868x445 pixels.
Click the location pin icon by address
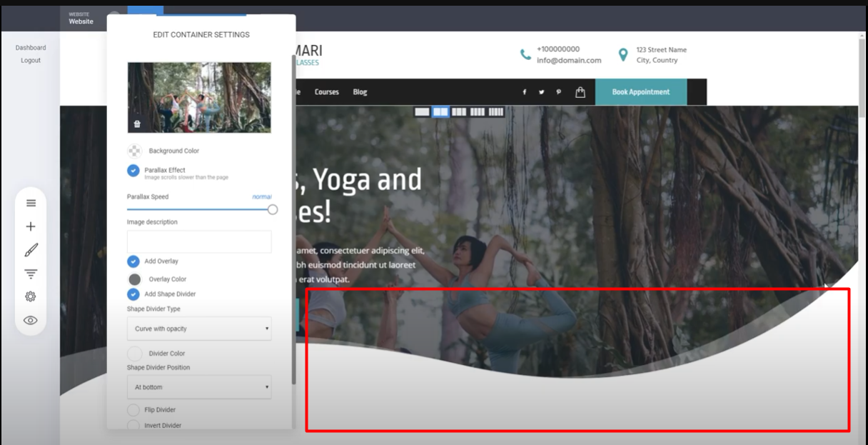pos(623,54)
